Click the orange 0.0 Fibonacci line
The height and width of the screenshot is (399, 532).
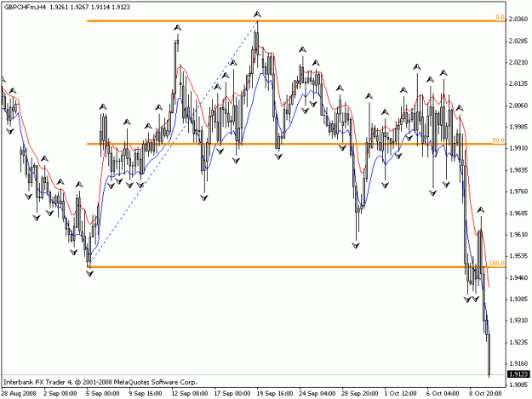[296, 21]
